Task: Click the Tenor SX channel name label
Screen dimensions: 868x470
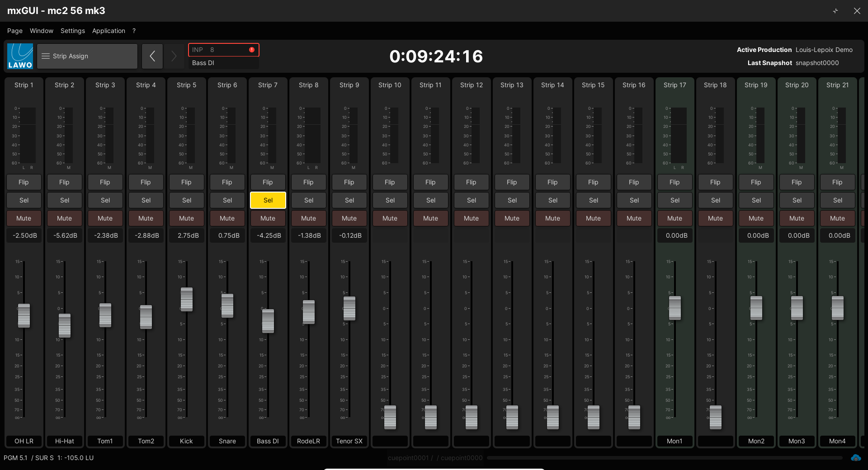Action: [x=349, y=441]
